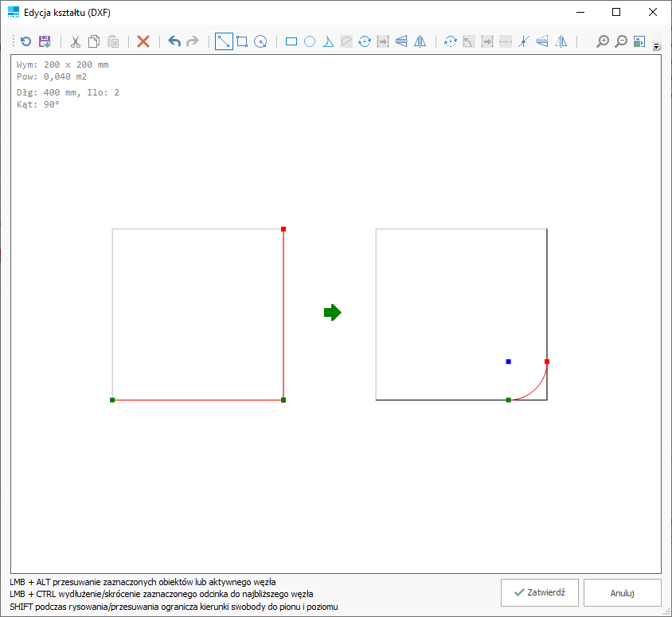Pick the angle/arc corner tool
672x617 pixels.
pos(328,41)
